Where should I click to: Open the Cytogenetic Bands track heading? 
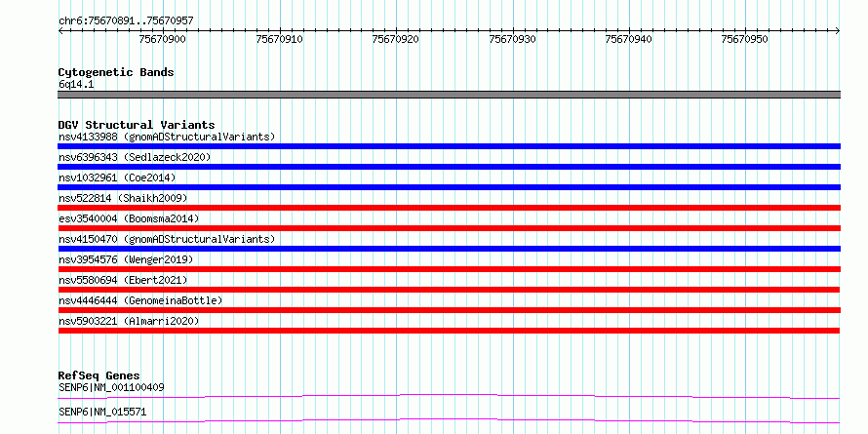tap(116, 72)
